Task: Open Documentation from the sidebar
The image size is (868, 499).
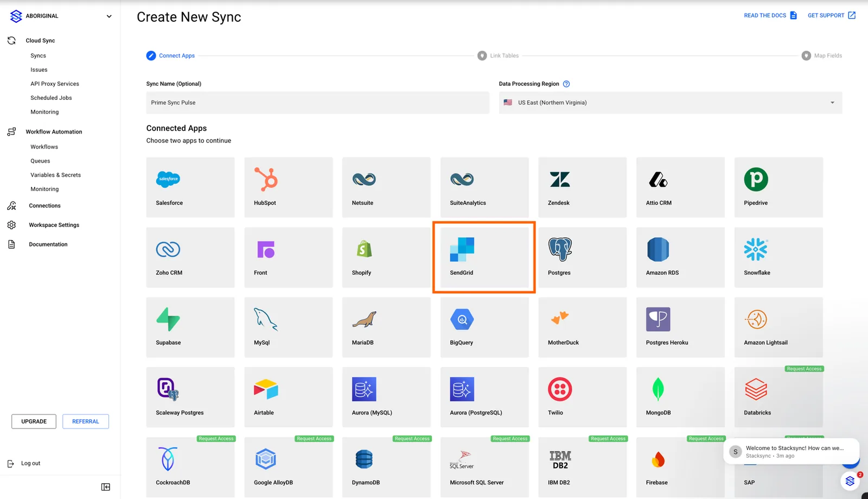Action: pos(48,244)
